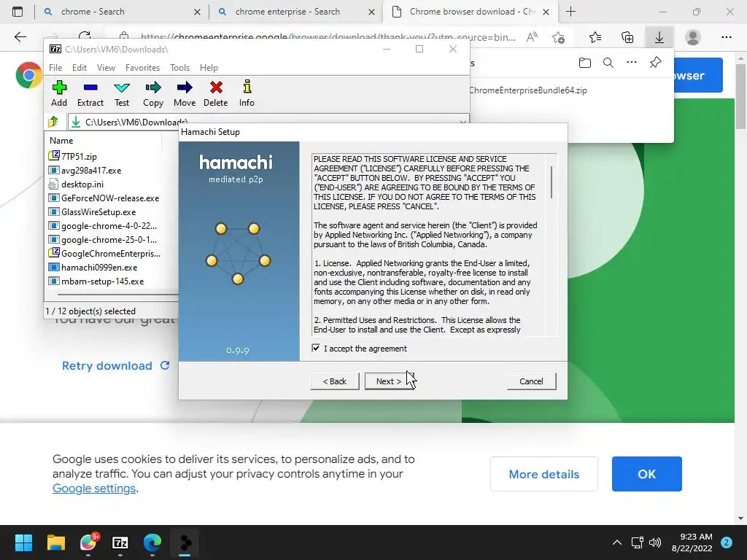This screenshot has height=560, width=747.
Task: Go back in Edge browser
Action: 20,37
